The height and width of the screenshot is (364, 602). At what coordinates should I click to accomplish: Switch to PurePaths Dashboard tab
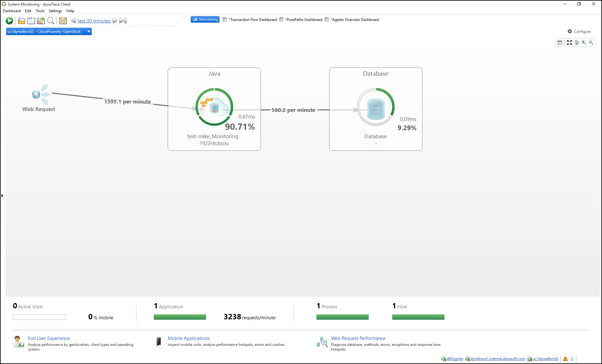(301, 19)
